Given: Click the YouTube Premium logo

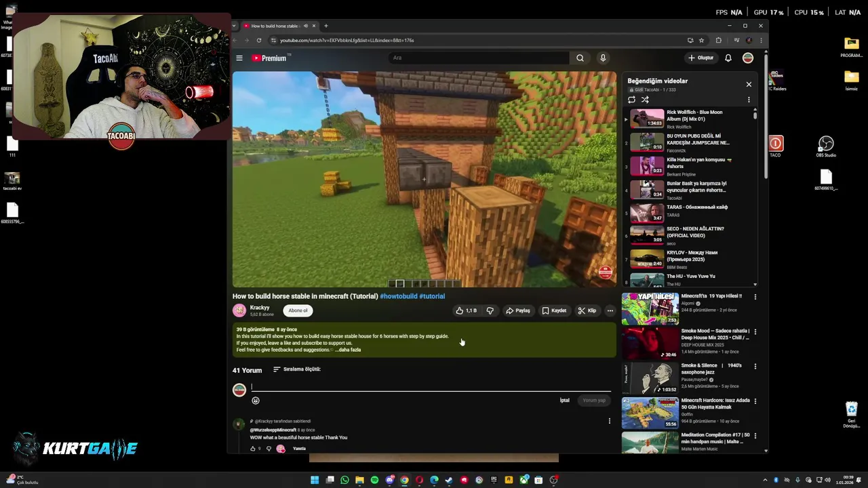Looking at the screenshot, I should tap(269, 58).
